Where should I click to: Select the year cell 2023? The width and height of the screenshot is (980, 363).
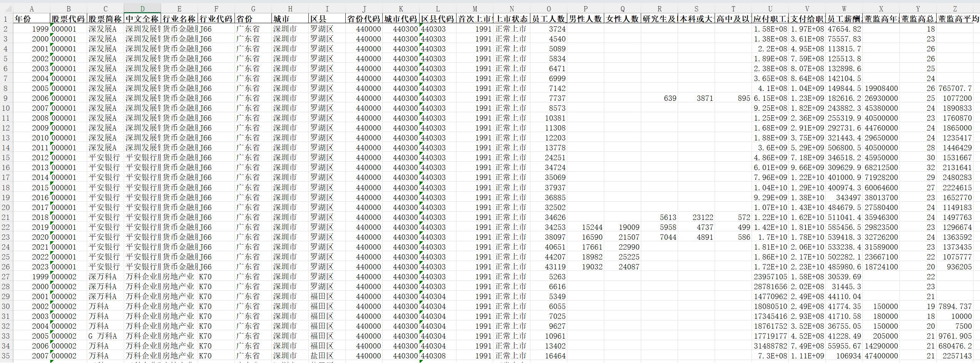[32, 267]
